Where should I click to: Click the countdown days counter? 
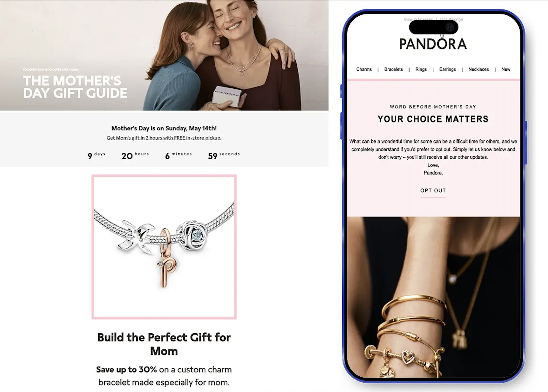click(96, 155)
